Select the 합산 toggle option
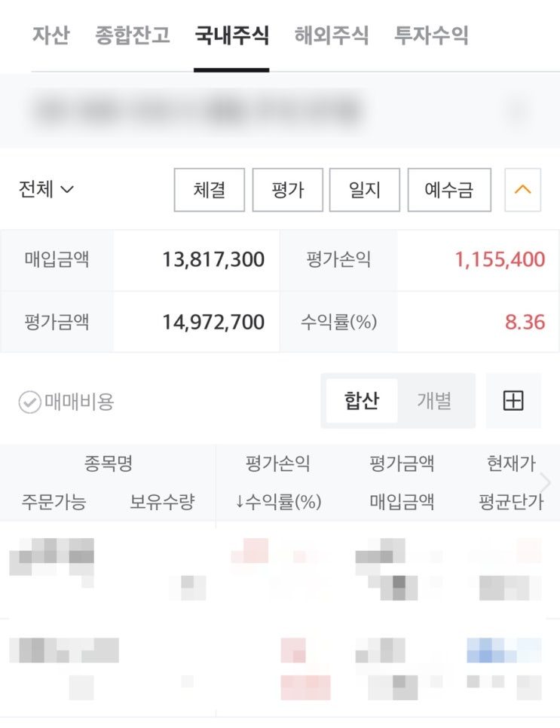 click(361, 401)
